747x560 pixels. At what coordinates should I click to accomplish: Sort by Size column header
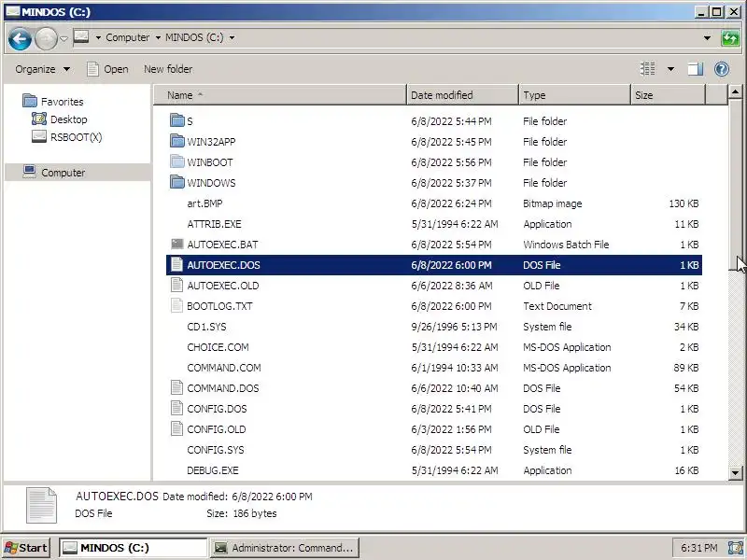click(x=668, y=95)
